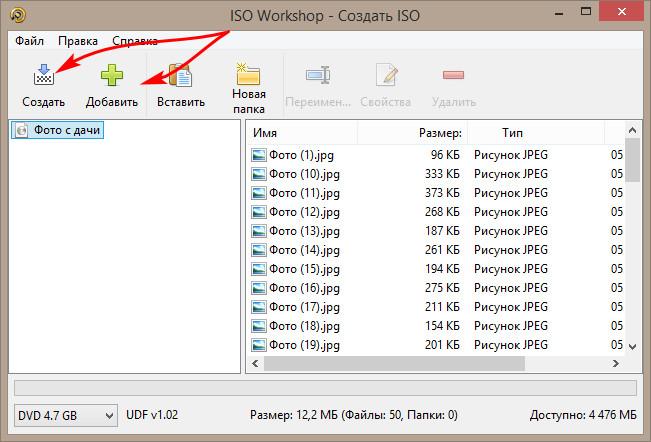Click the disc icon beside Фото с дачи
651x442 pixels.
[x=22, y=130]
